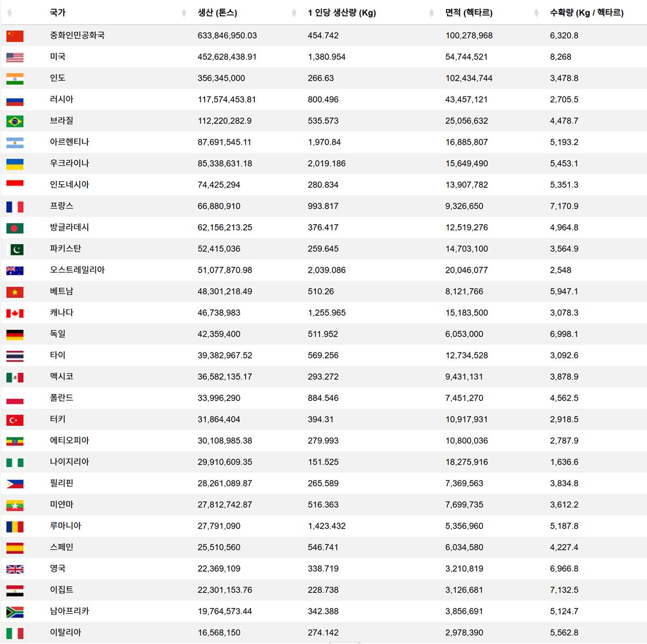Click the 수확량 (Kg / 헥타르) header
This screenshot has height=644, width=647.
tap(587, 12)
